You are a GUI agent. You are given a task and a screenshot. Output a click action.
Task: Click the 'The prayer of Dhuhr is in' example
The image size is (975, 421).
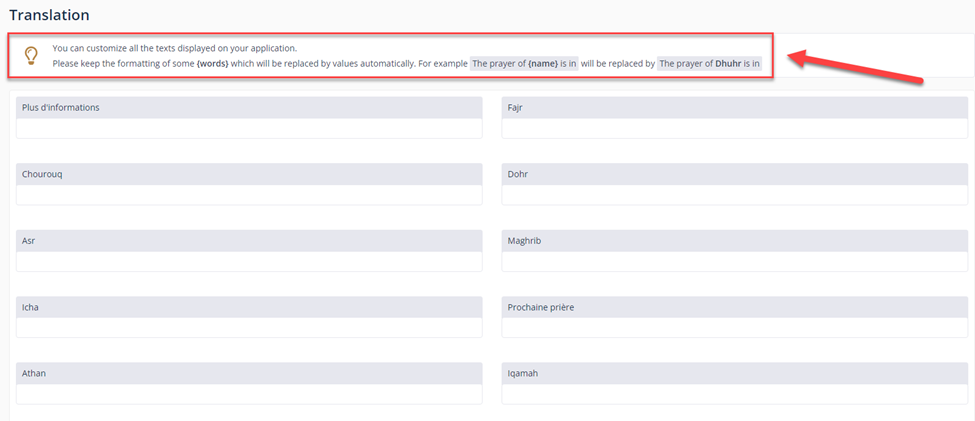pyautogui.click(x=709, y=64)
